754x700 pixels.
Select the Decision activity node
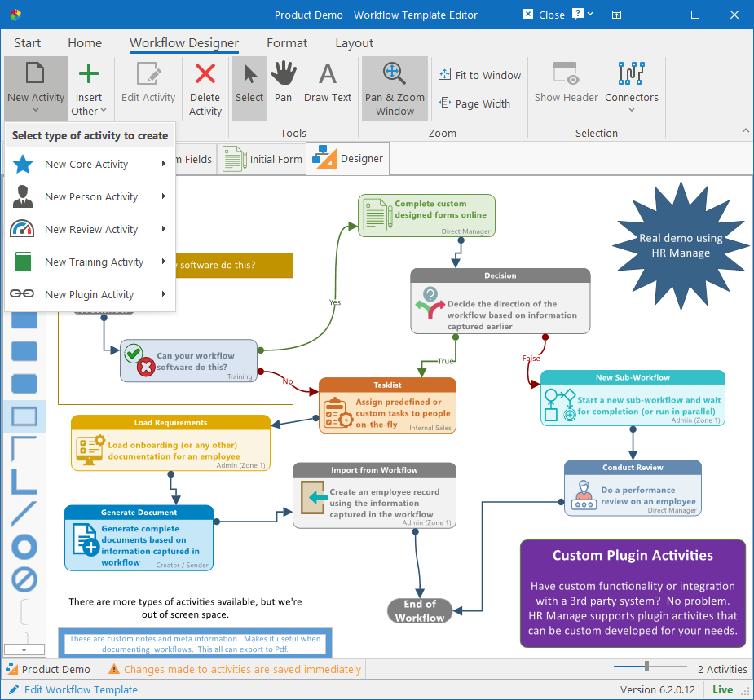[500, 301]
